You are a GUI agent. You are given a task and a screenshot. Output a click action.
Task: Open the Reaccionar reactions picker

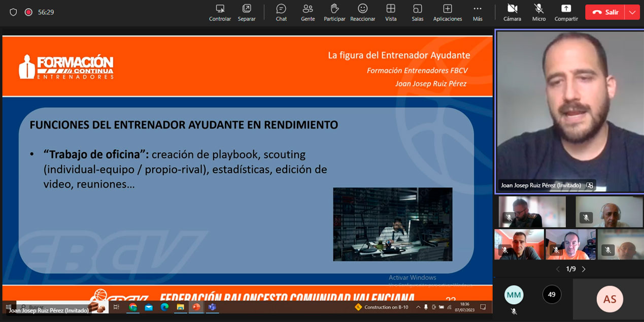pos(362,12)
